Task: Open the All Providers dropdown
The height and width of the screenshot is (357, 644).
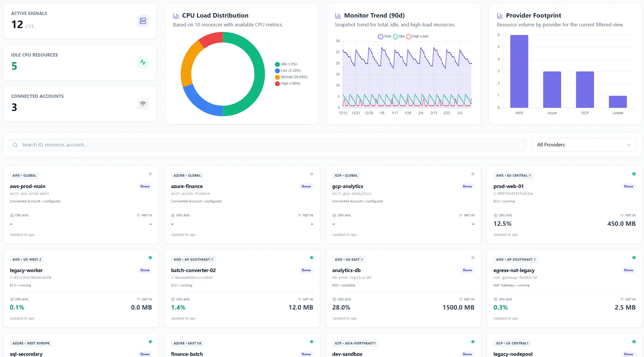Action: click(584, 145)
